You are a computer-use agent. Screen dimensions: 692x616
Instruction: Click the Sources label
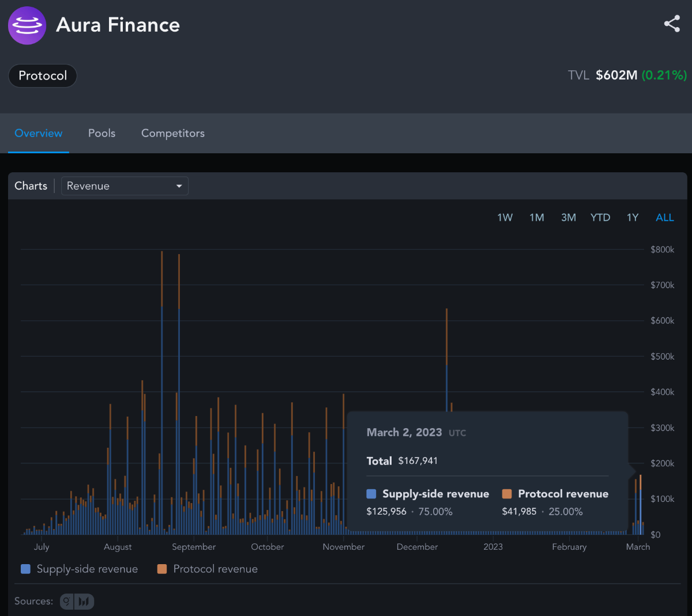[33, 601]
